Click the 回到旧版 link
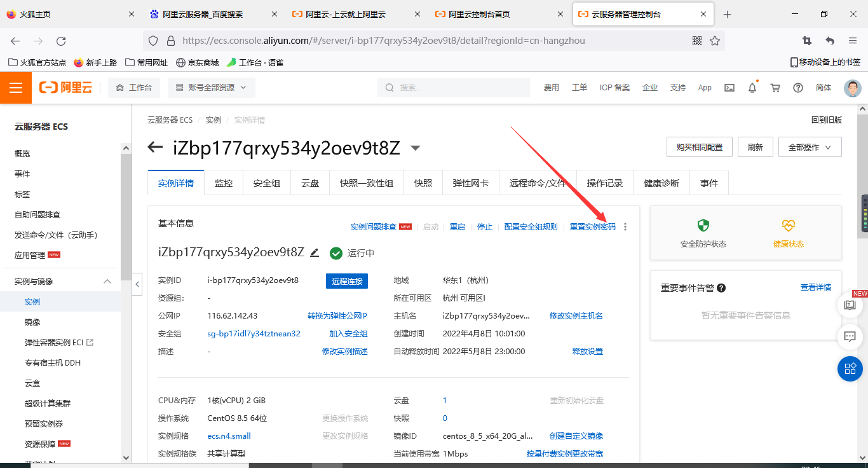 click(827, 120)
